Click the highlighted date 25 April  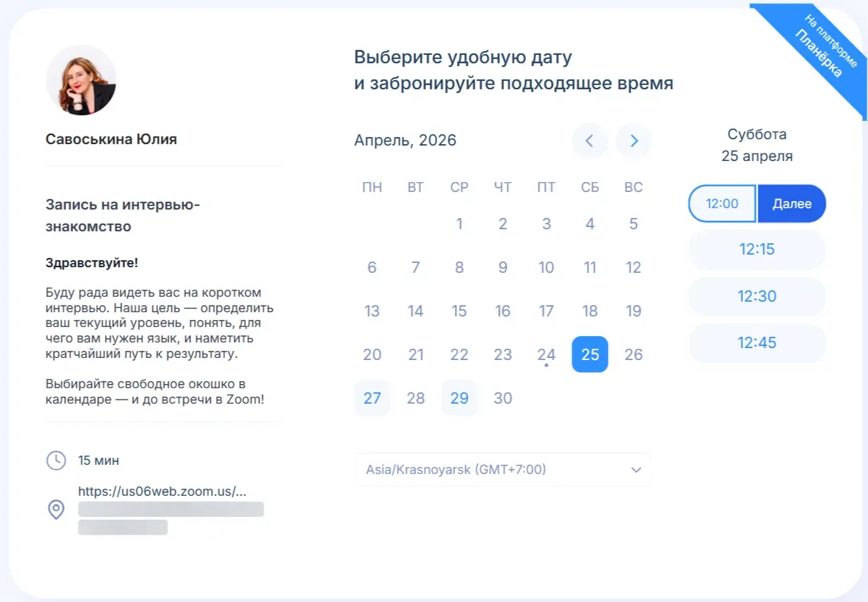click(x=590, y=354)
